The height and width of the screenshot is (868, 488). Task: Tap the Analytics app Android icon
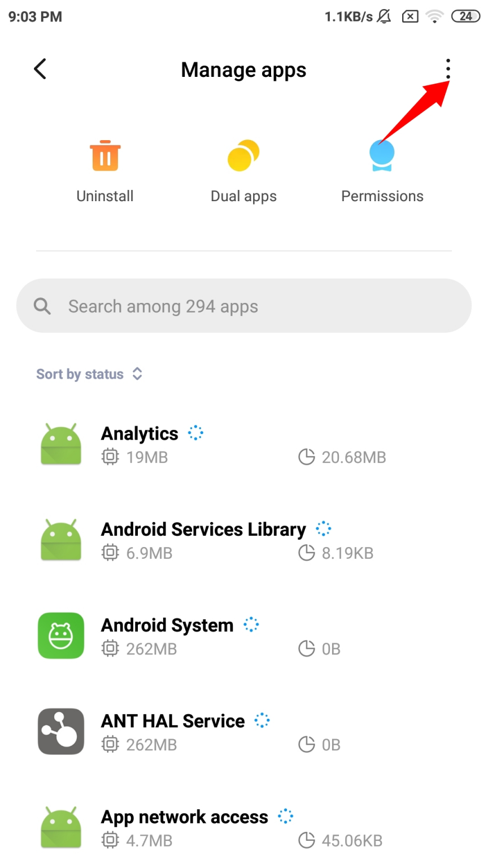61,444
